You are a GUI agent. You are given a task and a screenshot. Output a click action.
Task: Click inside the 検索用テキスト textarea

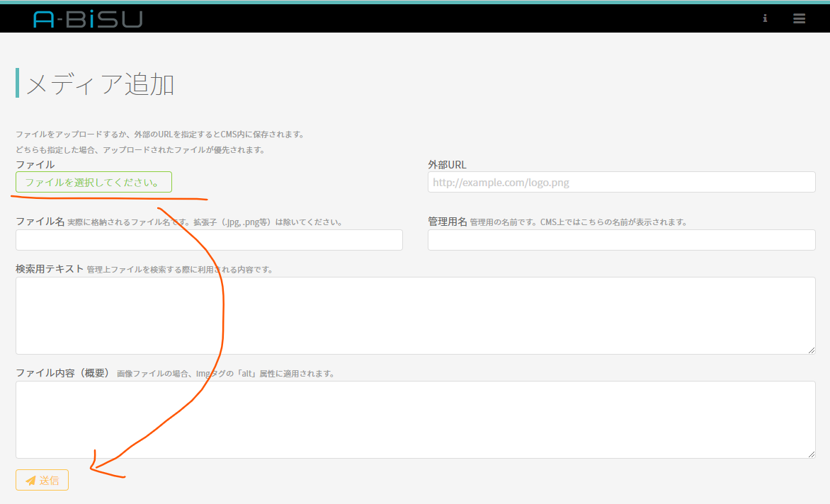[x=415, y=315]
